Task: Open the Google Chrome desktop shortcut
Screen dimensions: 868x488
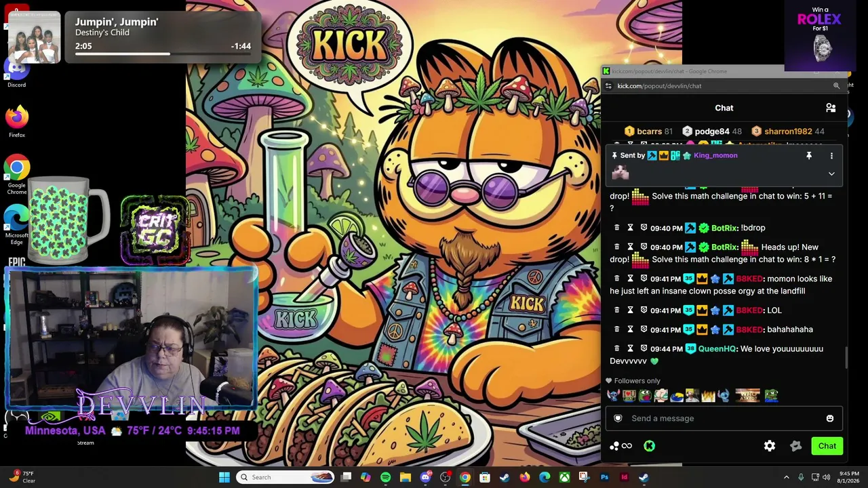Action: coord(17,175)
